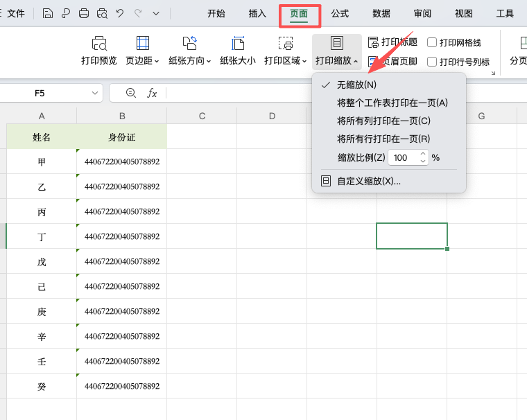527x420 pixels.
Task: Click the 页眉页脚 button
Action: (x=392, y=62)
